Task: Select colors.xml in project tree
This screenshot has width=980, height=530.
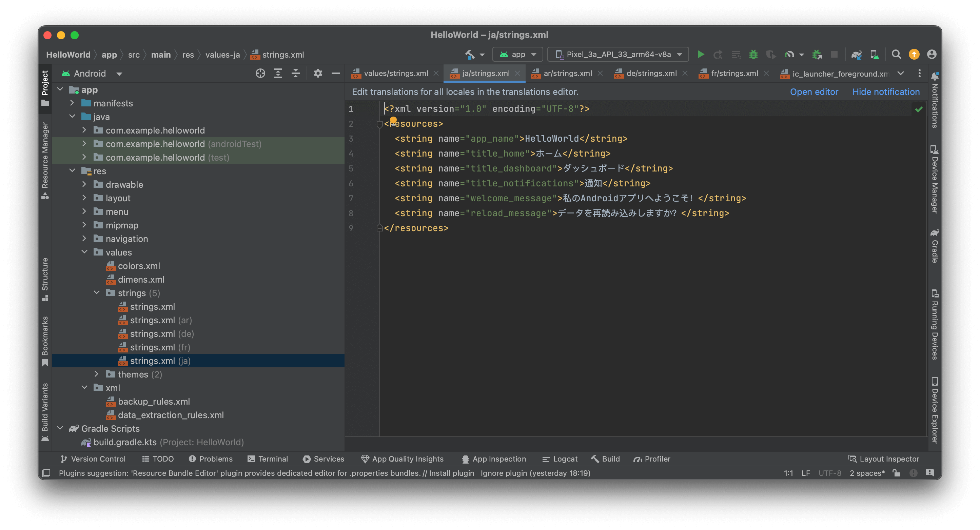Action: tap(138, 266)
